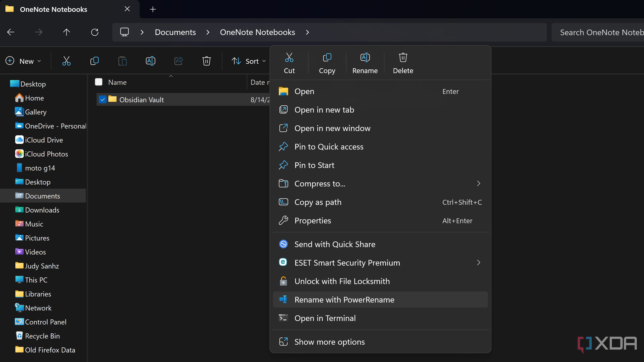This screenshot has width=644, height=362.
Task: Click the PC icon in the address bar
Action: [x=125, y=32]
